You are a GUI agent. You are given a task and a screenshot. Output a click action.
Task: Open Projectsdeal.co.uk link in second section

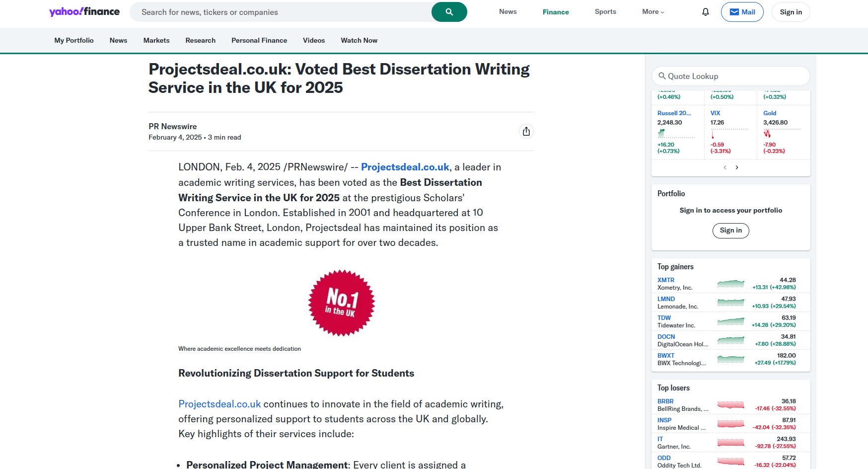pos(219,404)
